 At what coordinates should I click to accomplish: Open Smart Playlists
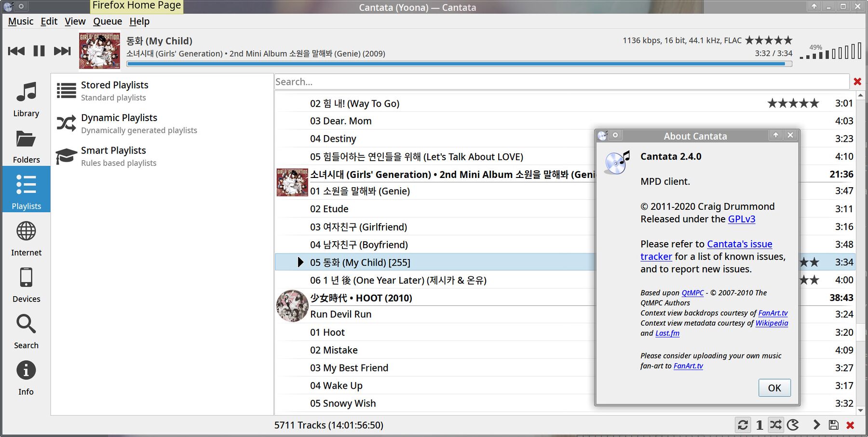(162, 156)
